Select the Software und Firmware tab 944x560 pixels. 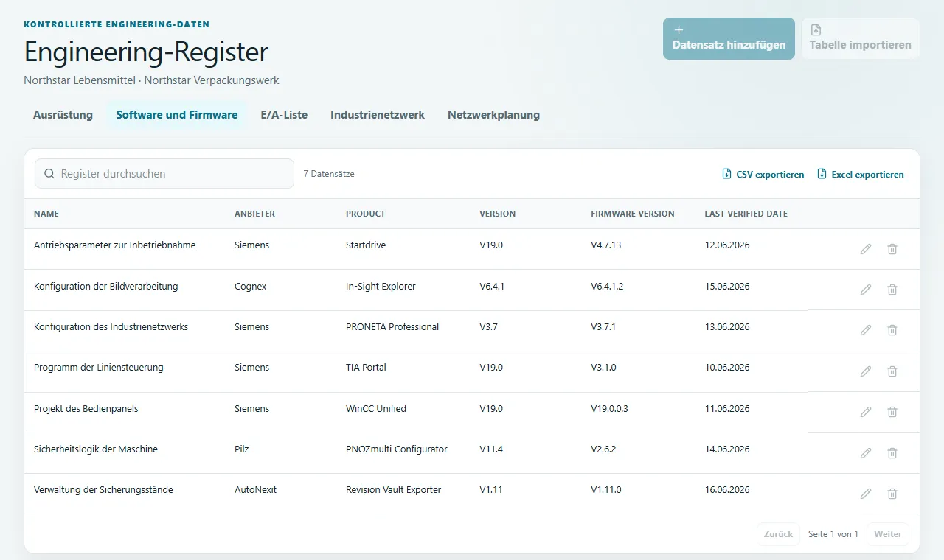[x=177, y=115]
